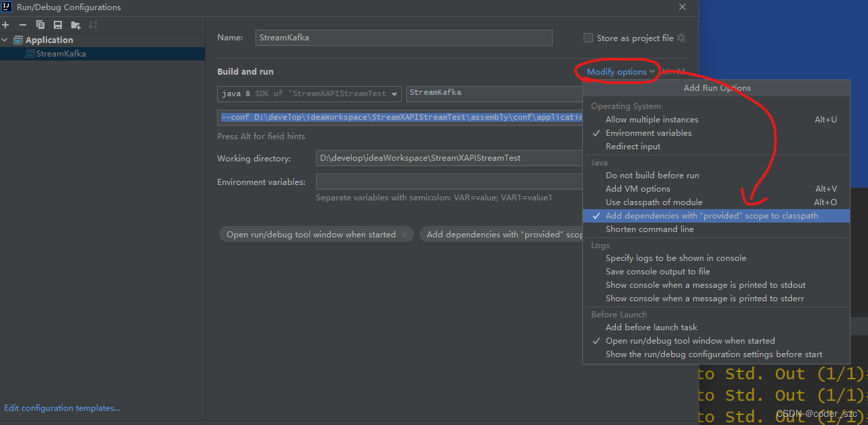Click 'Open run/debug tool window when started' chip
Image resolution: width=868 pixels, height=425 pixels.
tap(316, 235)
